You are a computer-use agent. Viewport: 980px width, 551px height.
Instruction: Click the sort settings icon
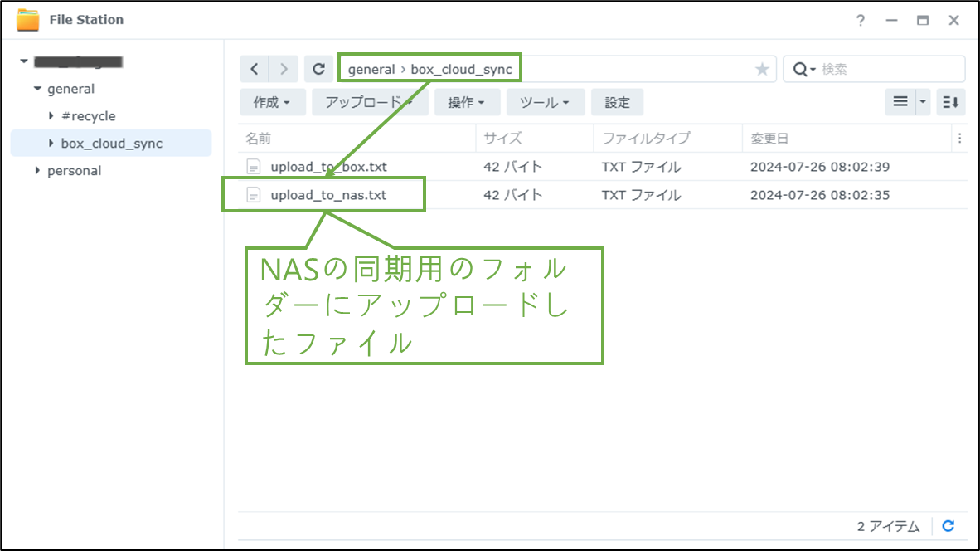[950, 101]
